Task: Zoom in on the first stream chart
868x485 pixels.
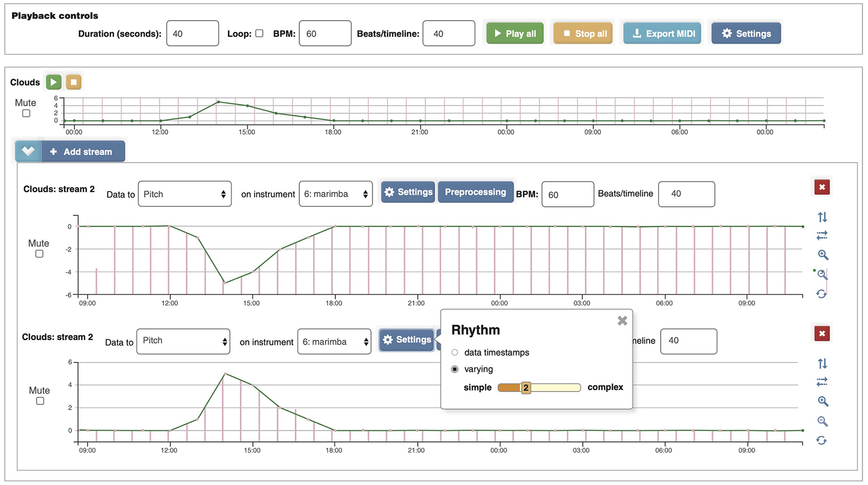Action: [x=822, y=255]
